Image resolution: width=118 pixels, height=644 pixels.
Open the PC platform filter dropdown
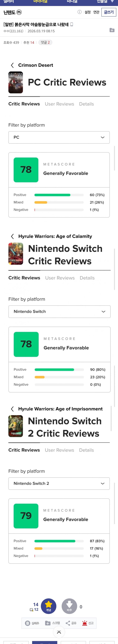pyautogui.click(x=59, y=137)
